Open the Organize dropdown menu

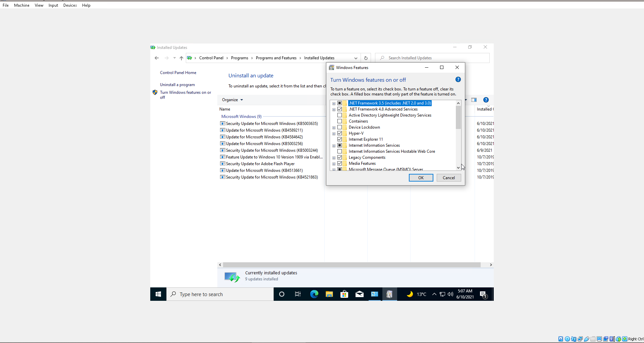232,100
